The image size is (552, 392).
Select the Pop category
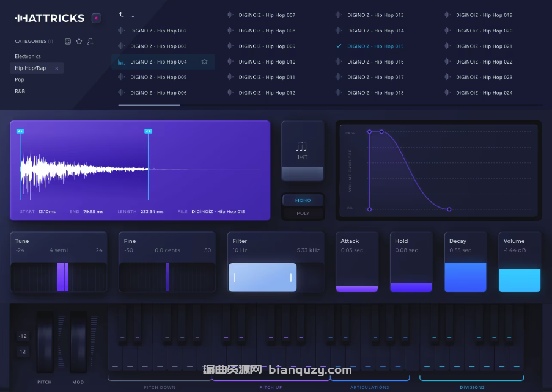point(18,79)
